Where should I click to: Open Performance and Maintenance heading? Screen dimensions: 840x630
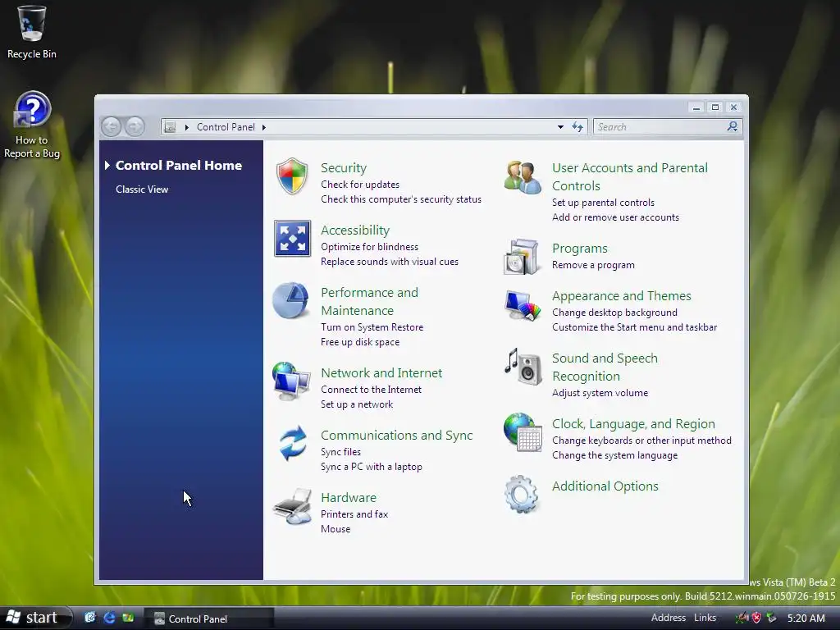369,302
